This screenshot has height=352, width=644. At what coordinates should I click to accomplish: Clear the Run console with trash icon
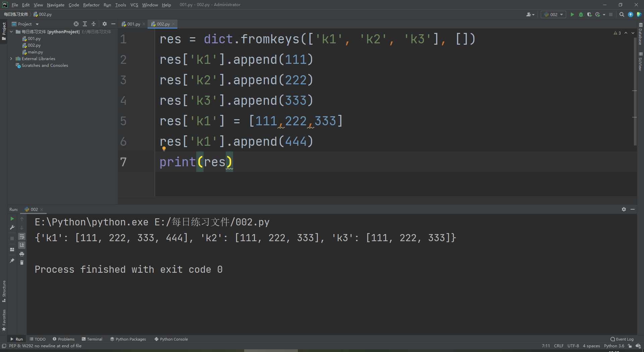pos(22,262)
